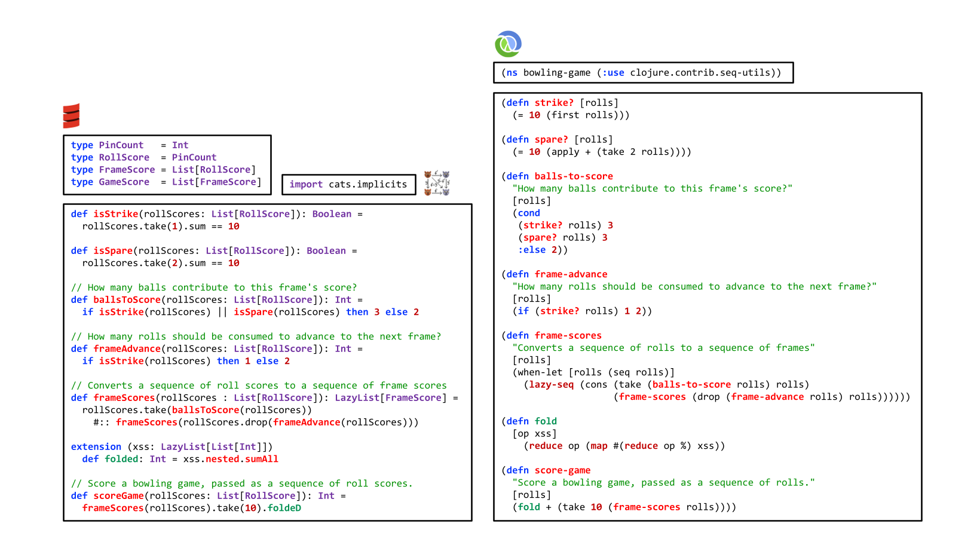Click 'frameScores' in the Scala def line
980x551 pixels.
point(124,398)
